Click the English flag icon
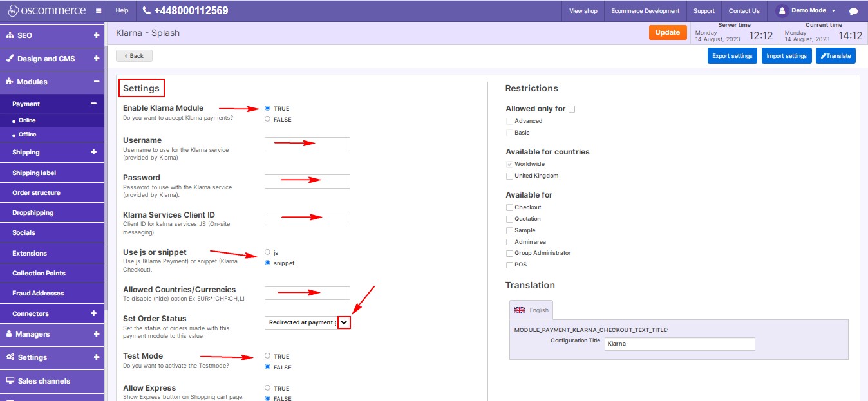 tap(520, 310)
